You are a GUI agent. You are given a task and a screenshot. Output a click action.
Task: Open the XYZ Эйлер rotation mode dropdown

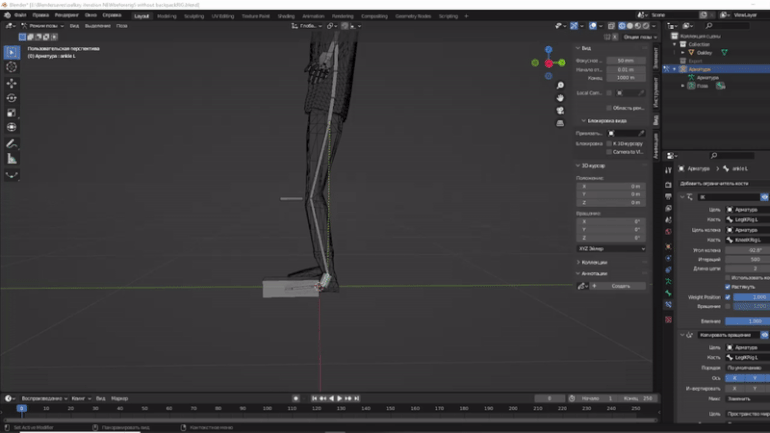coord(610,248)
